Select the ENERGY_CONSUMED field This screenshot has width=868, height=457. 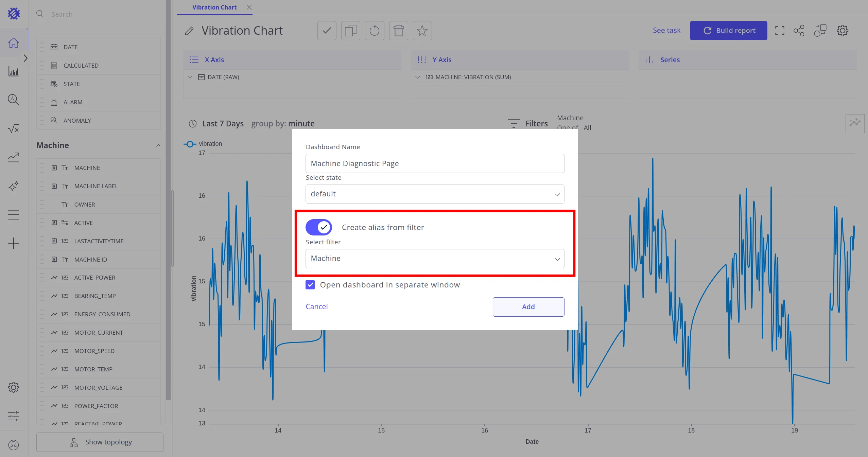coord(99,314)
